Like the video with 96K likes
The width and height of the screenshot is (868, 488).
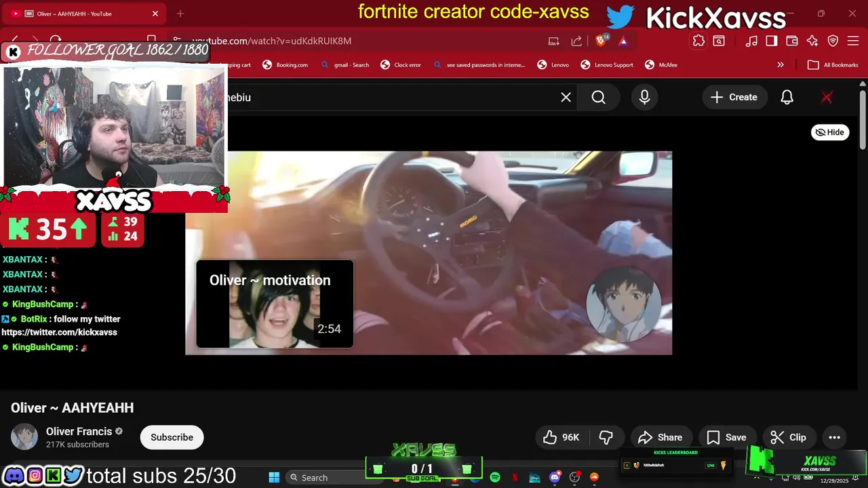(561, 437)
